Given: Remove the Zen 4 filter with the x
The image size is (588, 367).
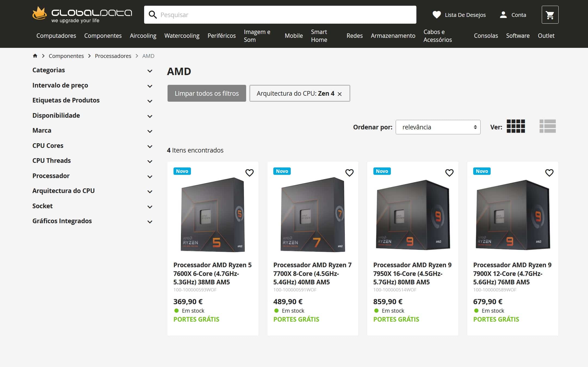Looking at the screenshot, I should [x=340, y=94].
